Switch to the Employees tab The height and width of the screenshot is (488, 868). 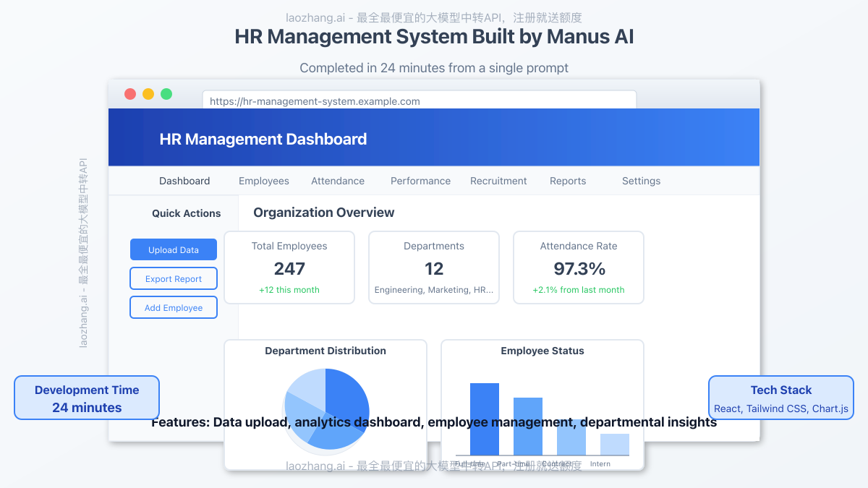(264, 181)
